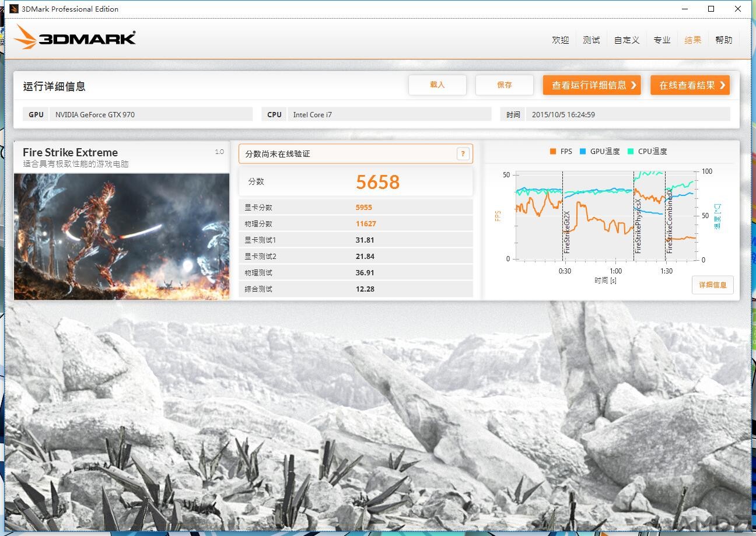Click the 显卡测试2 value 21.84
The width and height of the screenshot is (756, 536).
coord(365,257)
